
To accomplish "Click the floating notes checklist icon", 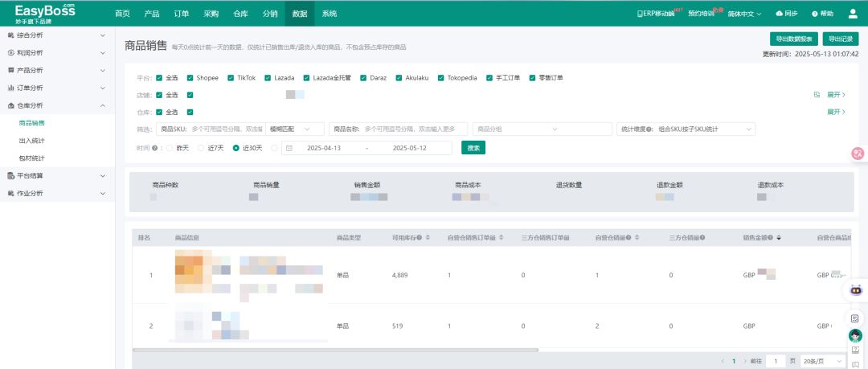I will (854, 318).
